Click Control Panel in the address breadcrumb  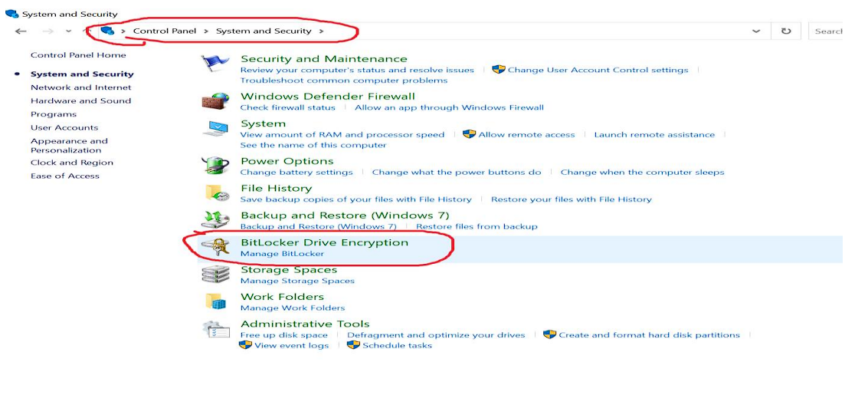click(165, 31)
